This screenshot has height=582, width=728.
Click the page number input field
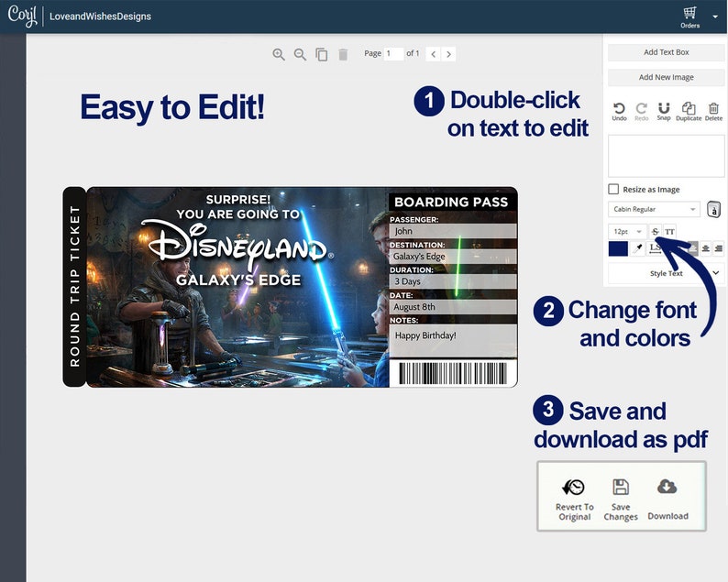tap(393, 54)
